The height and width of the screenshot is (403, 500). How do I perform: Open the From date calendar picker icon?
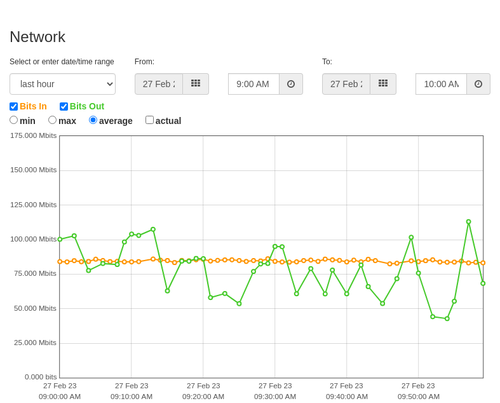point(196,84)
